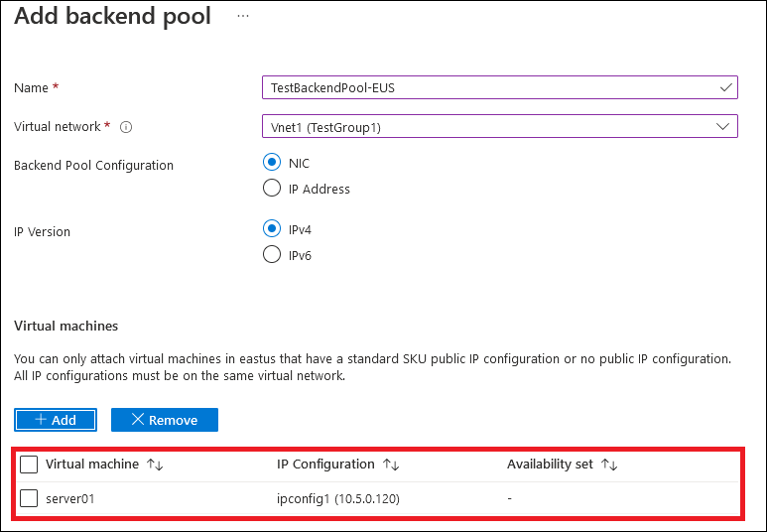
Task: Click the Add backend pool page title
Action: pos(112,16)
